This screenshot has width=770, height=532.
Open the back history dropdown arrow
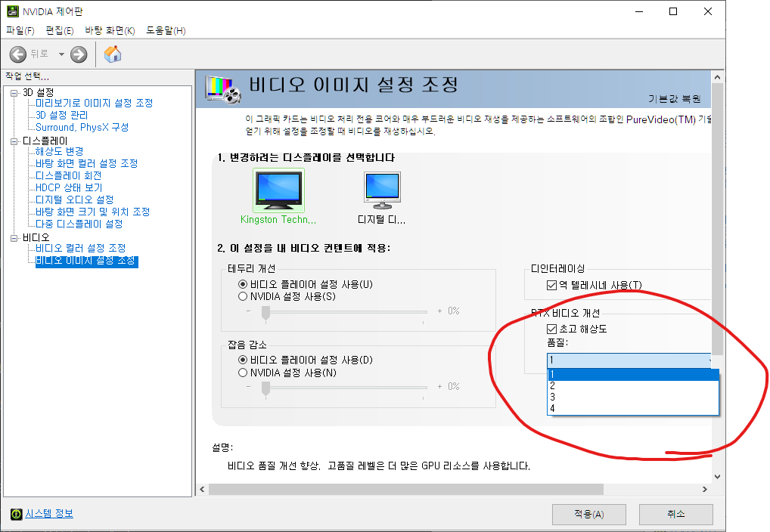[x=61, y=54]
